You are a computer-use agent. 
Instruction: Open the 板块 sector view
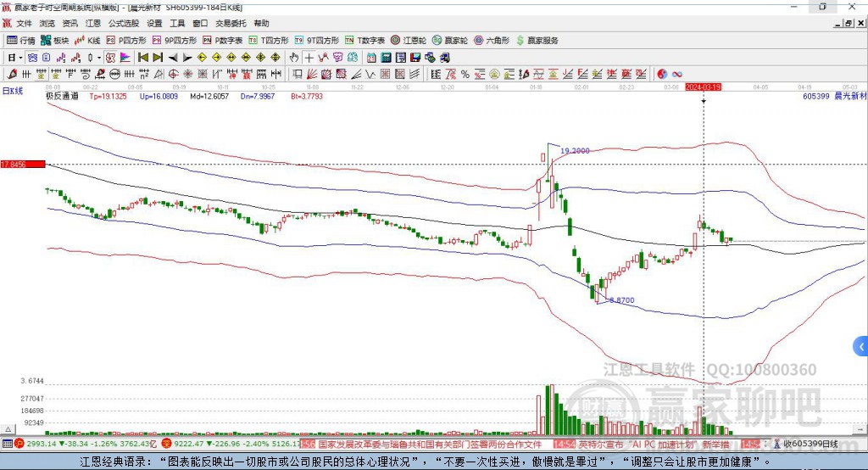pyautogui.click(x=55, y=41)
